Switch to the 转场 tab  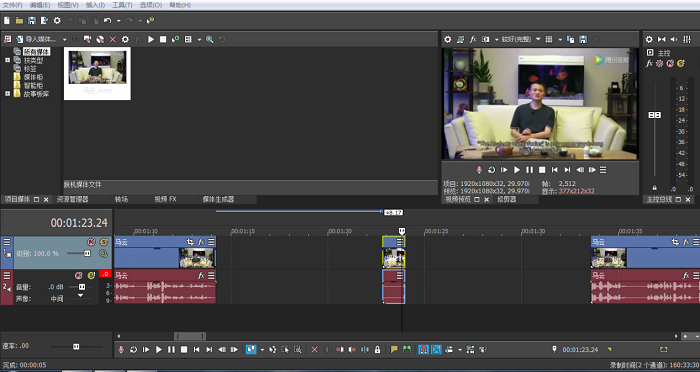click(x=121, y=199)
